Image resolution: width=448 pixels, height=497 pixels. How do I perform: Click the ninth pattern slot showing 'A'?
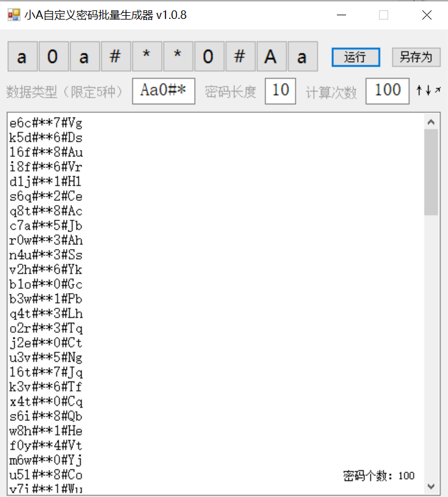[272, 57]
